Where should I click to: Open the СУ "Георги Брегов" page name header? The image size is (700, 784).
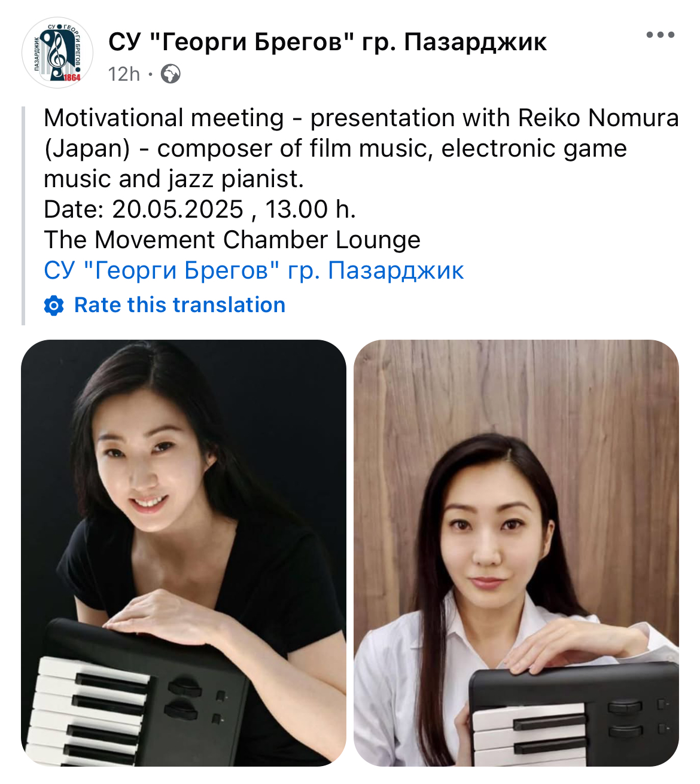(x=327, y=42)
